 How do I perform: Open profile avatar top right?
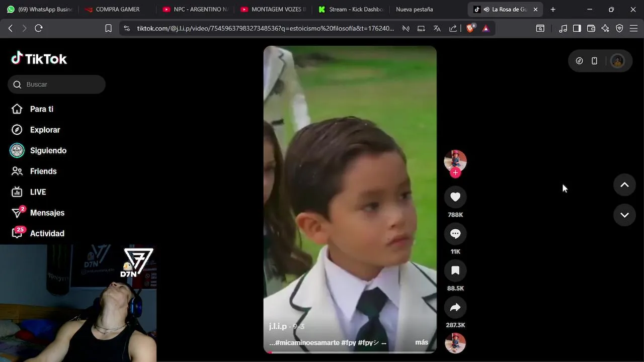click(617, 61)
